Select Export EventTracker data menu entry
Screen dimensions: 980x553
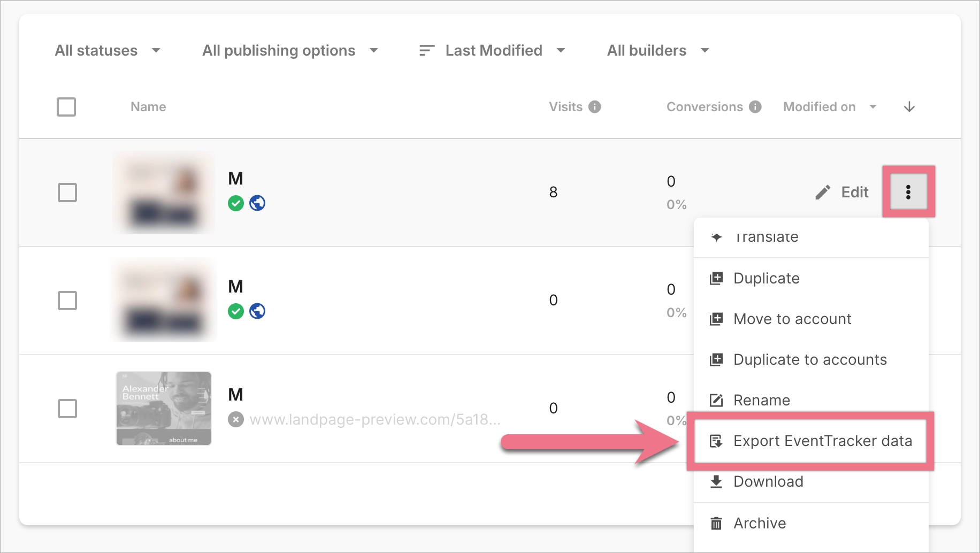point(811,441)
